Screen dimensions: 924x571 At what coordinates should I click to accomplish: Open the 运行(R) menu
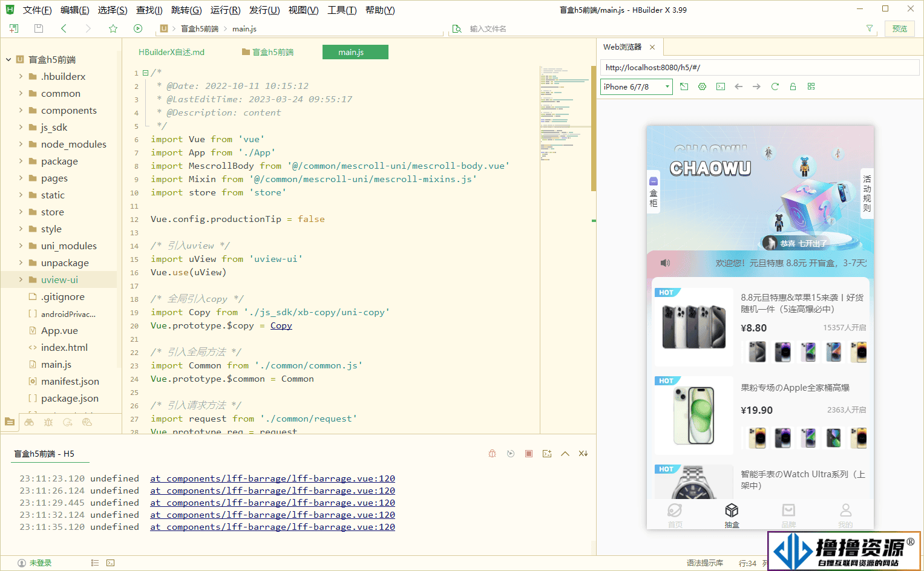pos(225,10)
